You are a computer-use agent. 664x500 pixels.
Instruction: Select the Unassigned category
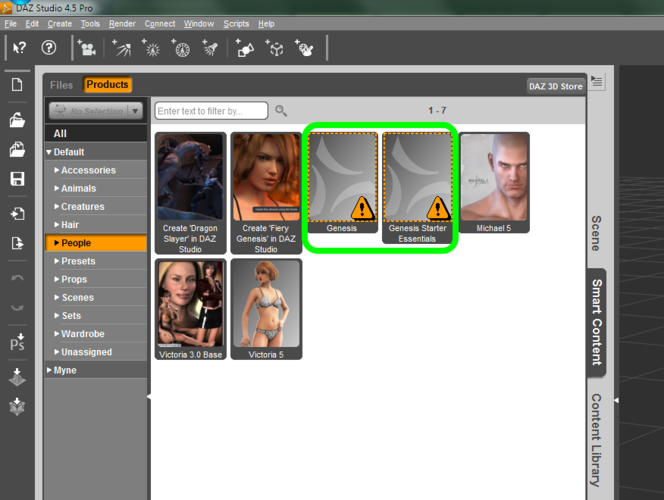[x=96, y=352]
